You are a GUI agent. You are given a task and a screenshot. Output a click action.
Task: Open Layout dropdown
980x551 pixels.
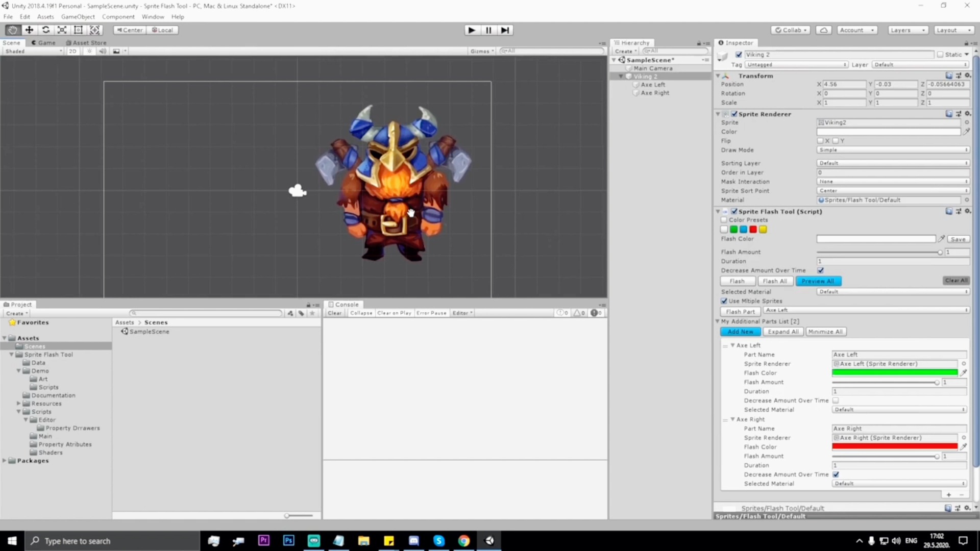953,30
